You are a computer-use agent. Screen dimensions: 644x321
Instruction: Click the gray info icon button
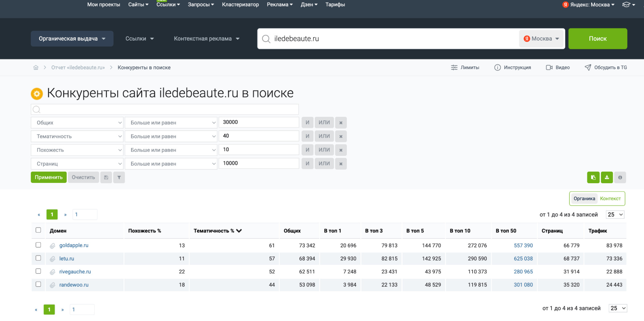tap(620, 177)
